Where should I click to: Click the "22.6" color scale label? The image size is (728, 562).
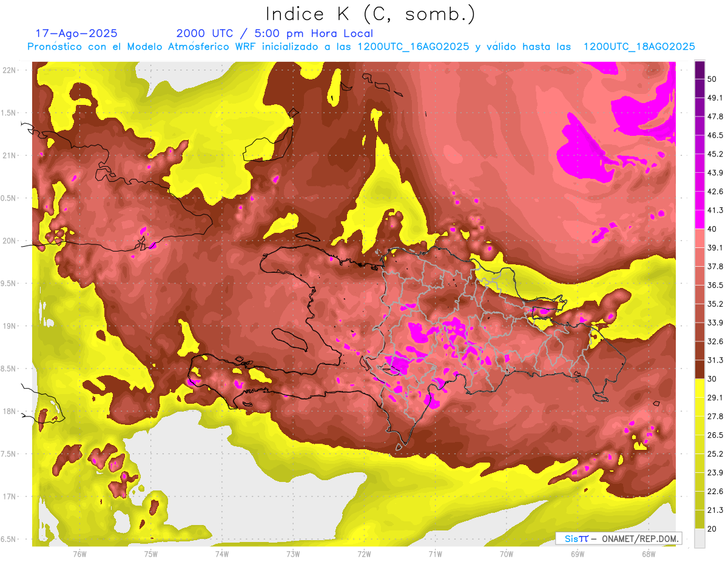coord(715,492)
